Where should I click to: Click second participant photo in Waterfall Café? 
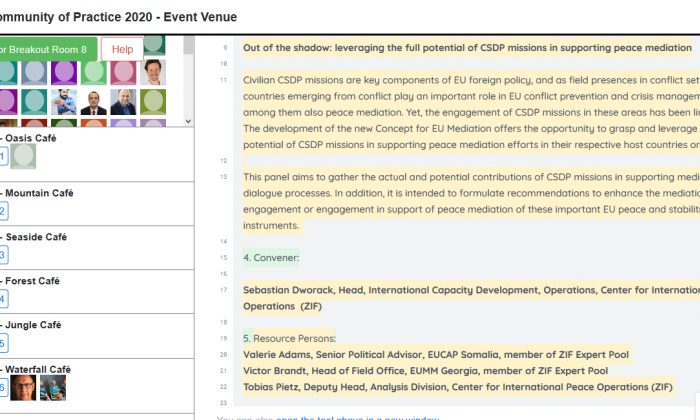pyautogui.click(x=52, y=388)
